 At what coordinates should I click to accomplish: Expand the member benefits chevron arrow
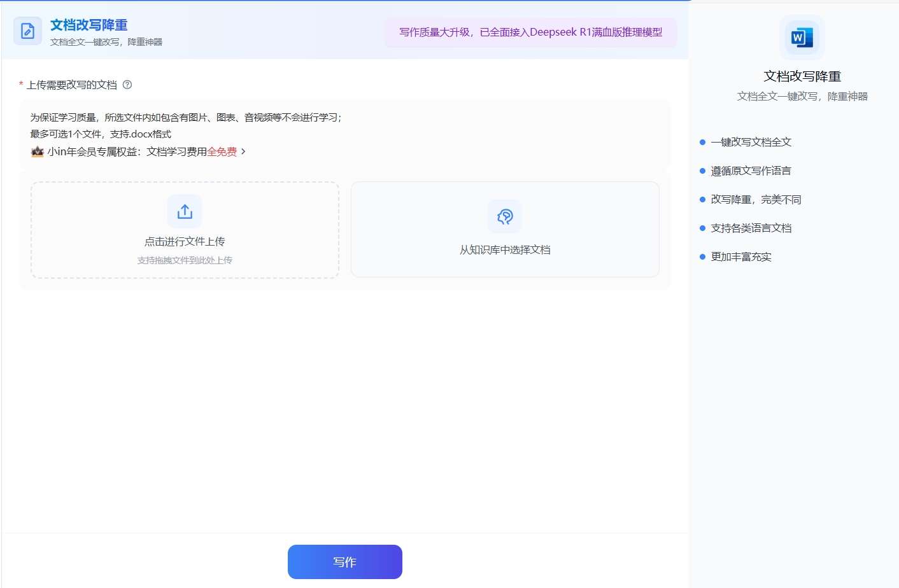pyautogui.click(x=243, y=151)
